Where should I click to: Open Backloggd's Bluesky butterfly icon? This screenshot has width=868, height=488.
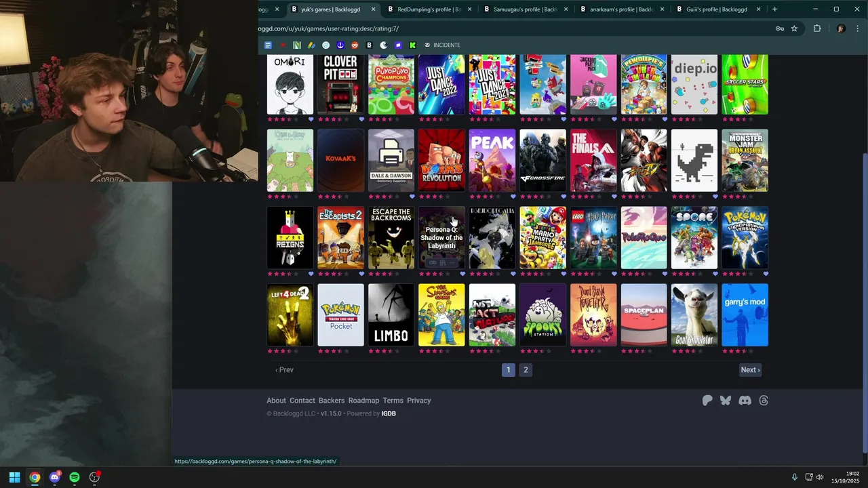[726, 401]
